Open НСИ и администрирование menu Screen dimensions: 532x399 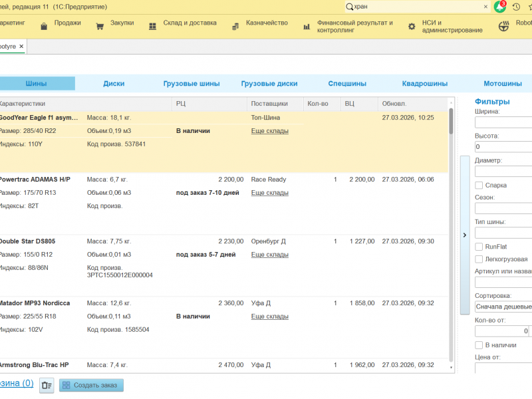pos(452,27)
